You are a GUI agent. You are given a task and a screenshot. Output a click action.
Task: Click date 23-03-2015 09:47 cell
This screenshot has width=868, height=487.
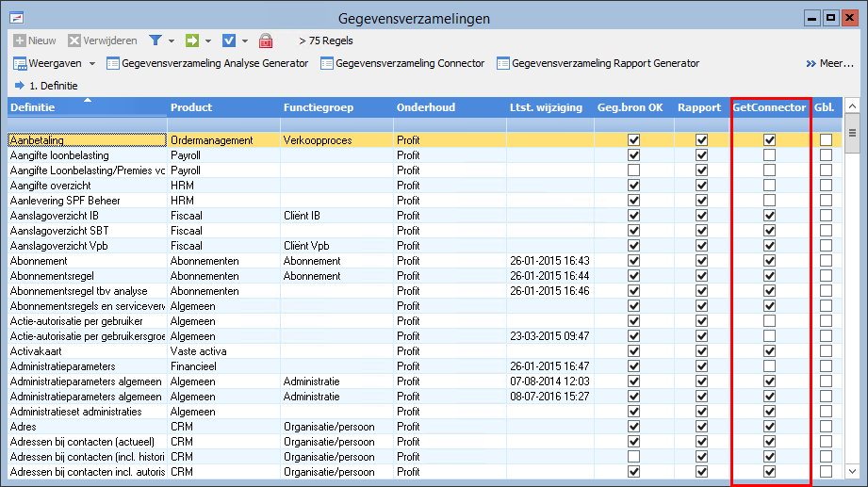click(549, 336)
